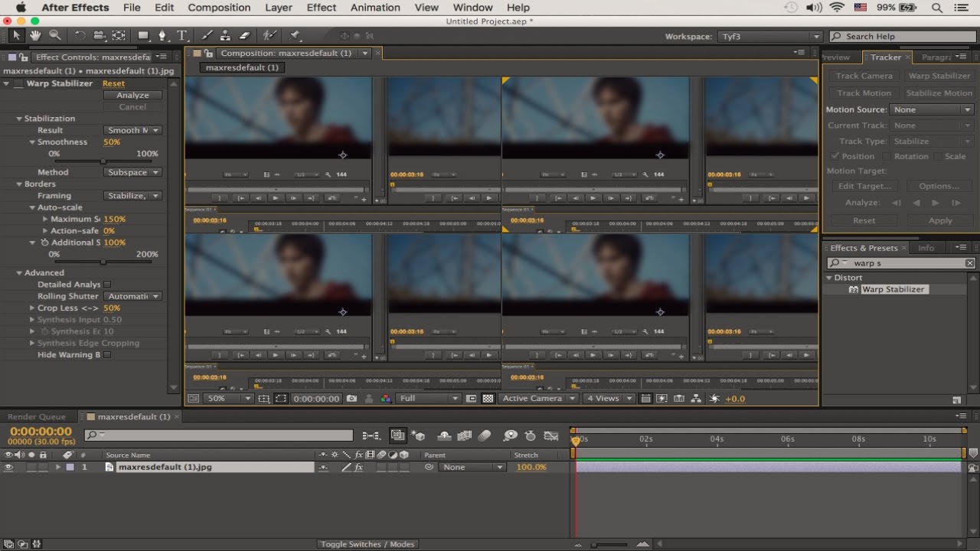Open Composition Mini-Flowchart in timeline
The image size is (980, 551).
[x=371, y=435]
